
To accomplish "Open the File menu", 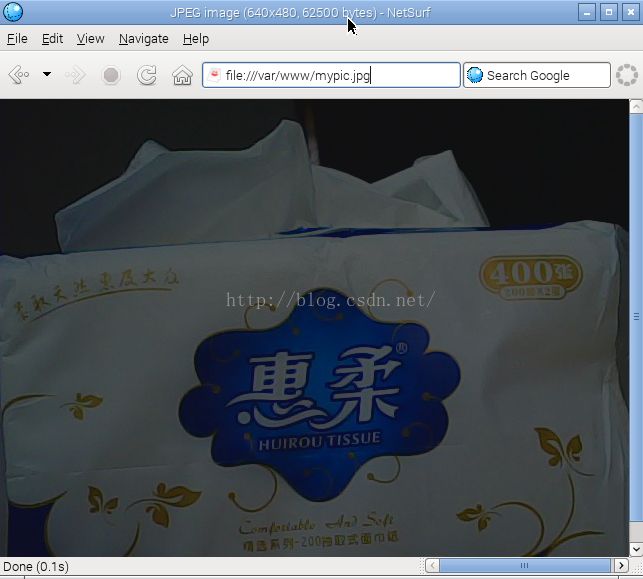I will [x=17, y=39].
